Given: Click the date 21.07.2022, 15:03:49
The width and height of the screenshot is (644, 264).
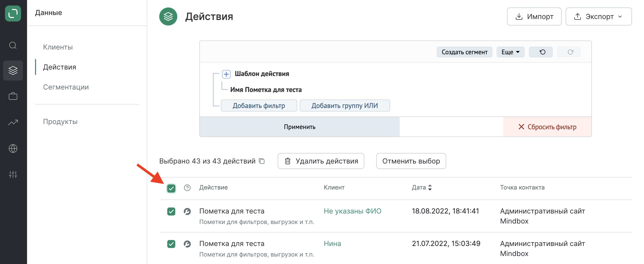Looking at the screenshot, I should click(446, 243).
